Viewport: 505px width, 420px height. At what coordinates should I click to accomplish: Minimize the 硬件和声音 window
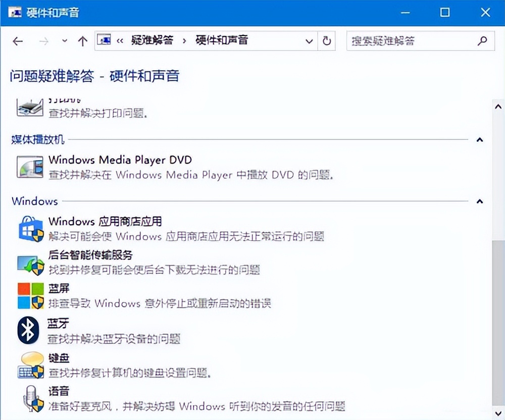tap(405, 13)
